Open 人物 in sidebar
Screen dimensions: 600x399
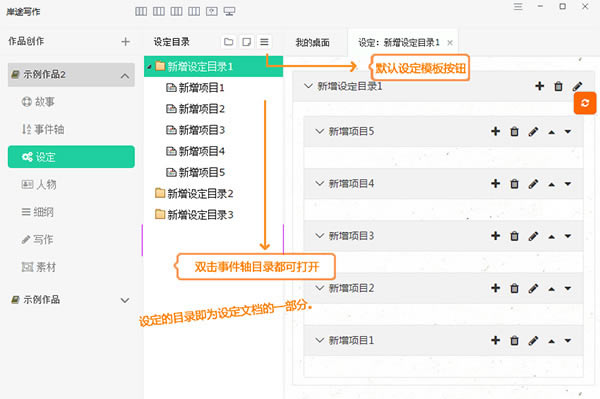pyautogui.click(x=39, y=184)
